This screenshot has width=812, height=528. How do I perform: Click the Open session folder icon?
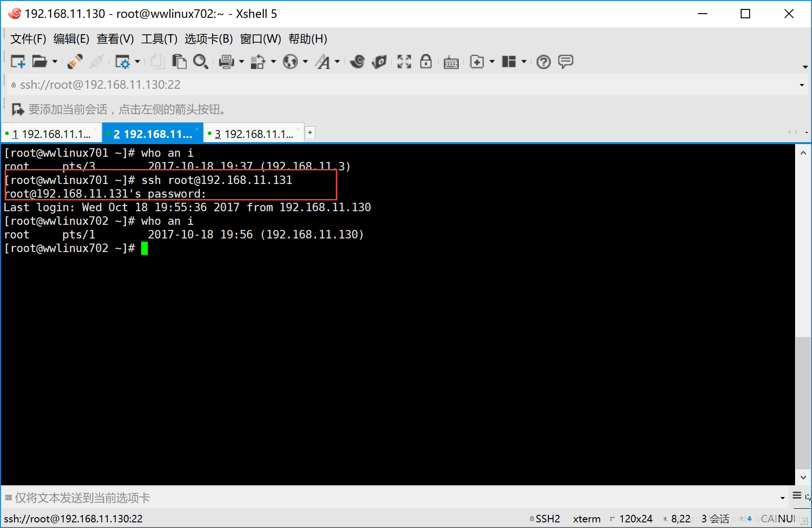click(x=39, y=61)
